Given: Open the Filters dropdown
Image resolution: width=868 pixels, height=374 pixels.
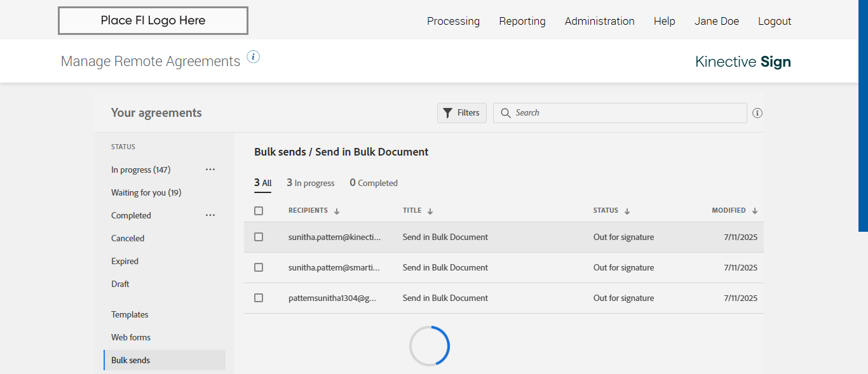Looking at the screenshot, I should tap(462, 113).
